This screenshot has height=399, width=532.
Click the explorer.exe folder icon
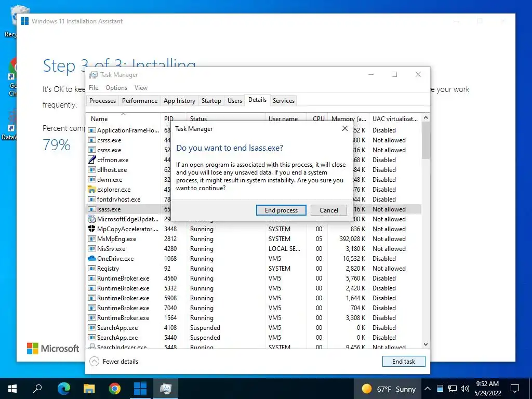(x=91, y=189)
